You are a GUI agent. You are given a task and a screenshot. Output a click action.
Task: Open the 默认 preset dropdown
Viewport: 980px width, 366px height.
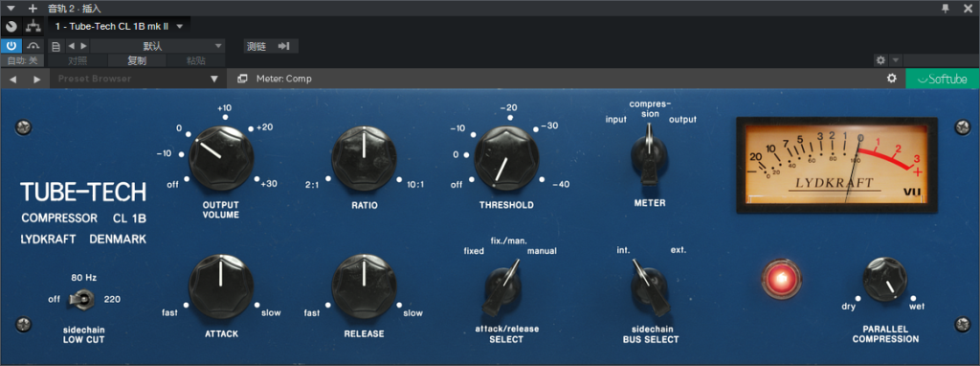click(158, 46)
